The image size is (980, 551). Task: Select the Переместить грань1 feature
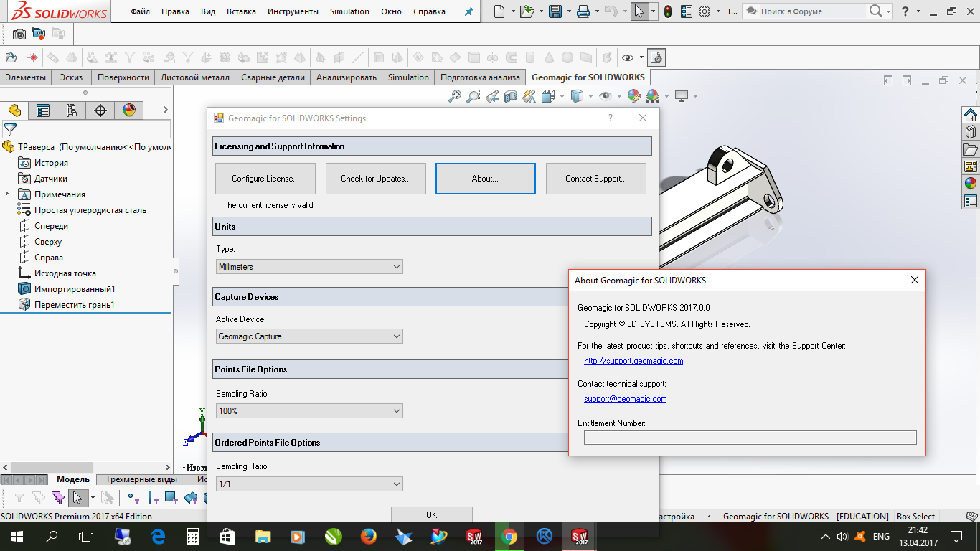(x=75, y=305)
